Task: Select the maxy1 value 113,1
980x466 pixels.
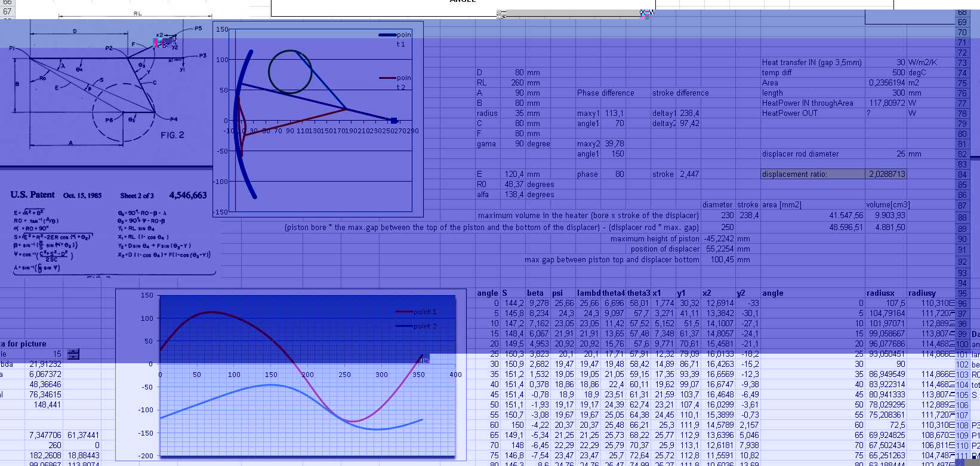Action: 613,114
